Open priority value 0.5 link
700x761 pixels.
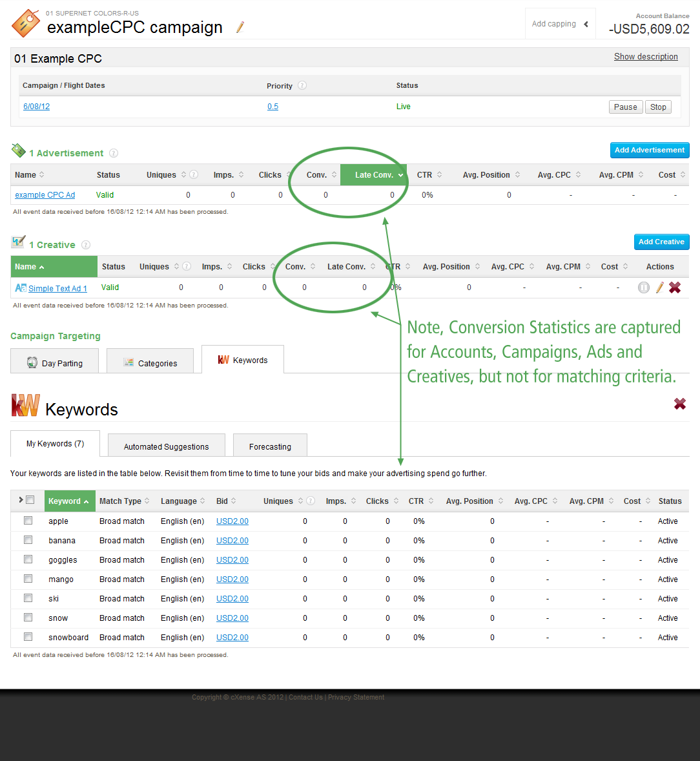point(273,107)
